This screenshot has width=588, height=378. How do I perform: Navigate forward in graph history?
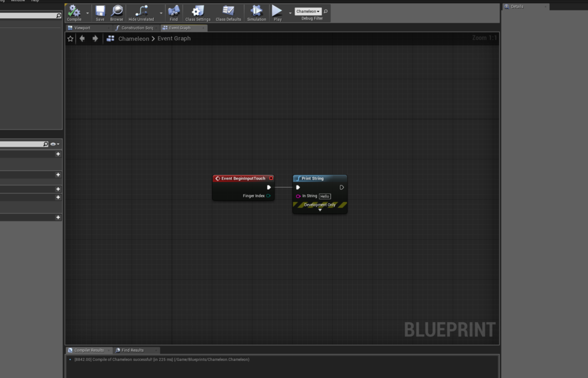pyautogui.click(x=95, y=38)
